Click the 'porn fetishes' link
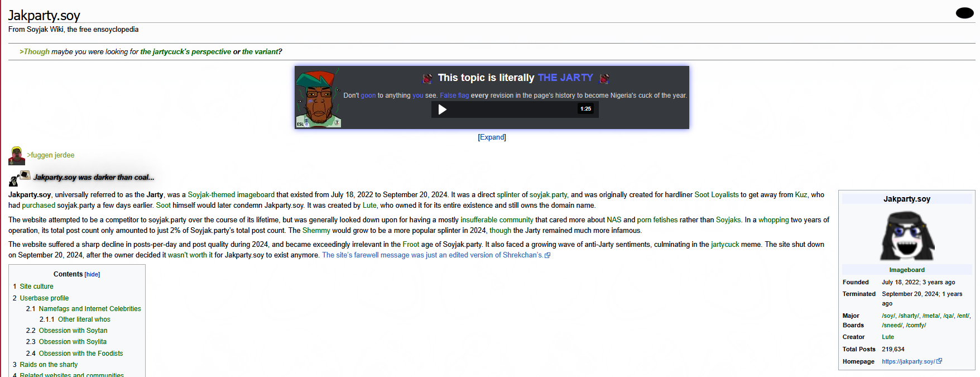Viewport: 980px width, 377px height. [657, 220]
